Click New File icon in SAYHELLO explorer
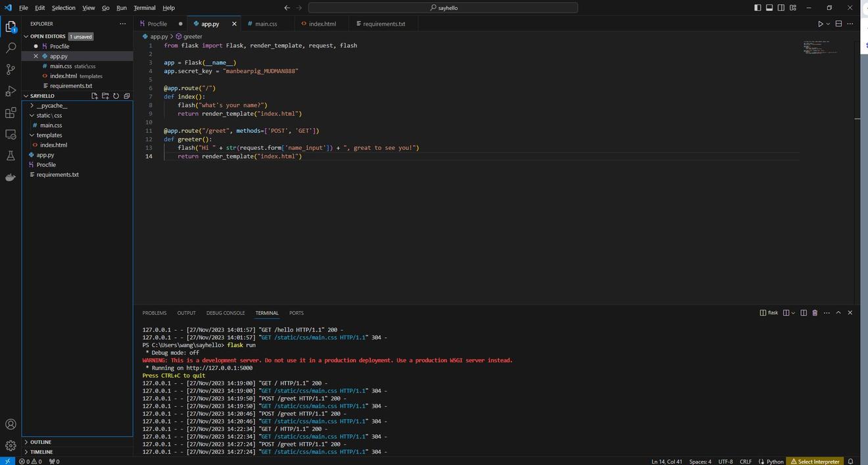The height and width of the screenshot is (465, 868). pyautogui.click(x=95, y=96)
